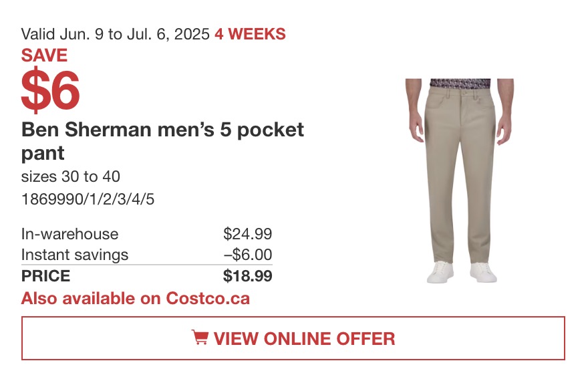
Task: Click the red $6 savings amount
Action: 50,90
